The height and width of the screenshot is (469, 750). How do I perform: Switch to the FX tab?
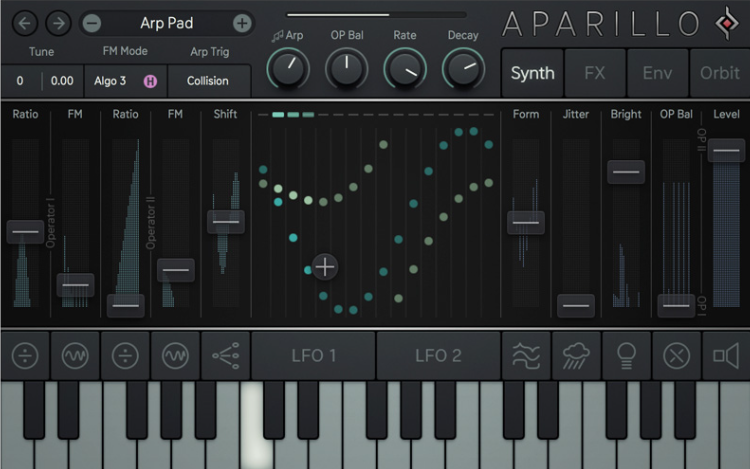click(x=595, y=73)
